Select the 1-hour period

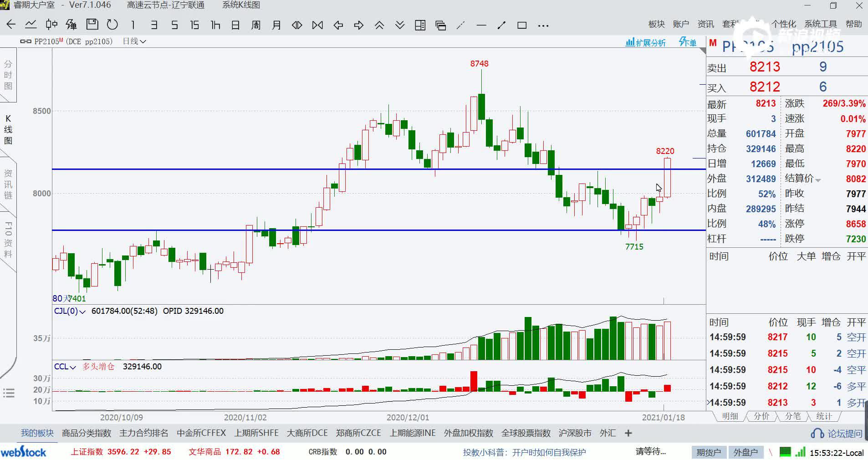[x=215, y=25]
